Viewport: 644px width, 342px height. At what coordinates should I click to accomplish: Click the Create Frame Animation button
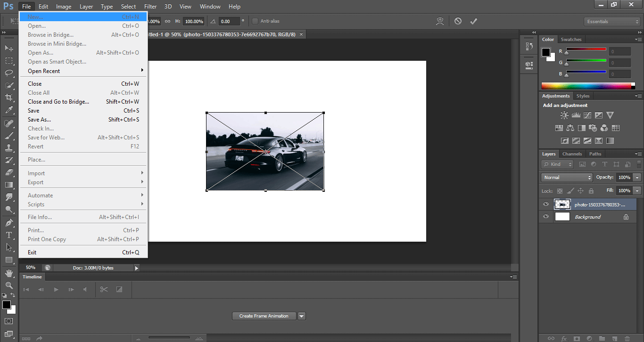[264, 316]
